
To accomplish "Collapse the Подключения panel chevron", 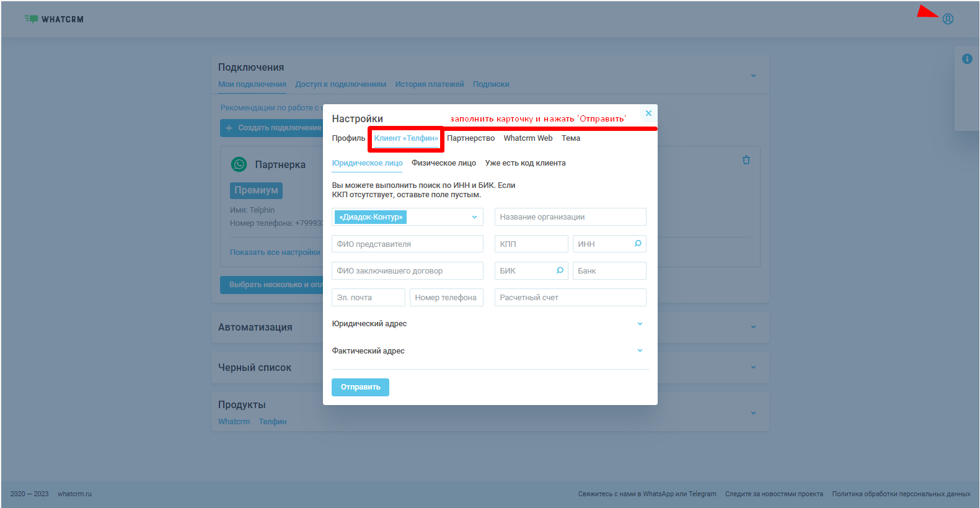I will (753, 76).
